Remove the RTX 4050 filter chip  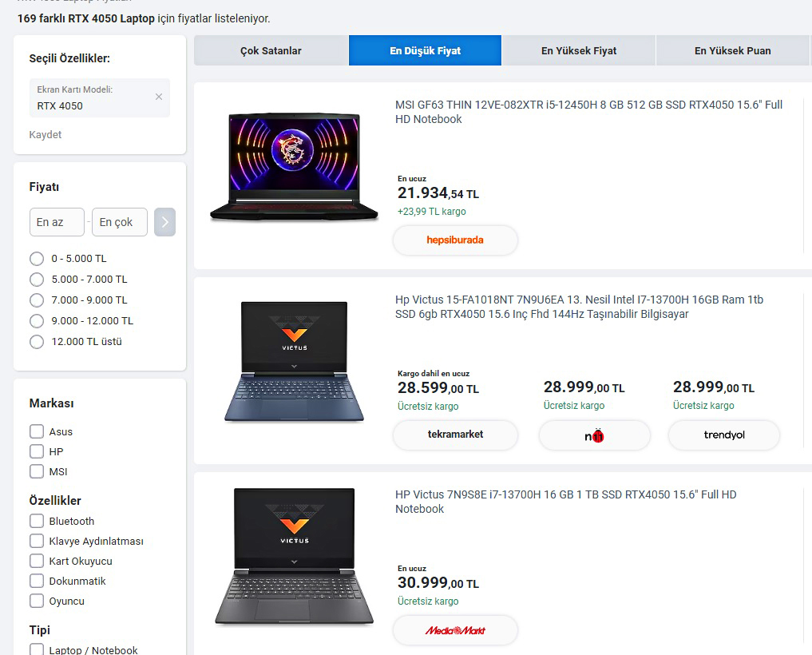[x=158, y=97]
